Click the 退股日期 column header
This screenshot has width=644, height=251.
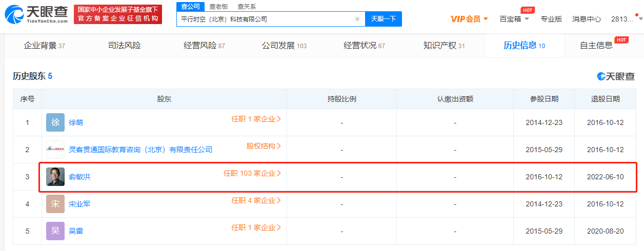point(605,99)
